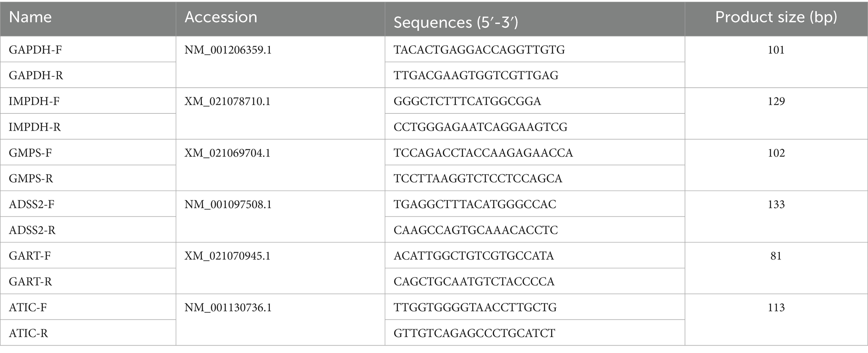Select sequence TCCTTAAGGTCTCCTCCAGCA

(x=478, y=178)
